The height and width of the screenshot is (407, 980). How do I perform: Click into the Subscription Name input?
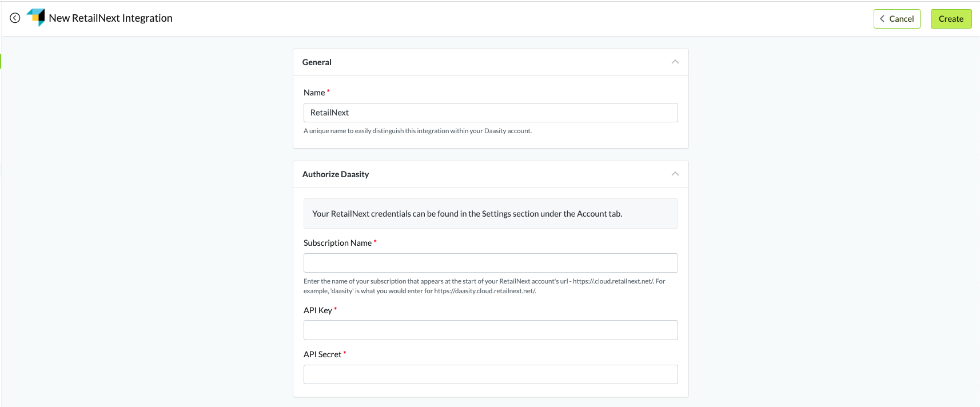pos(490,263)
